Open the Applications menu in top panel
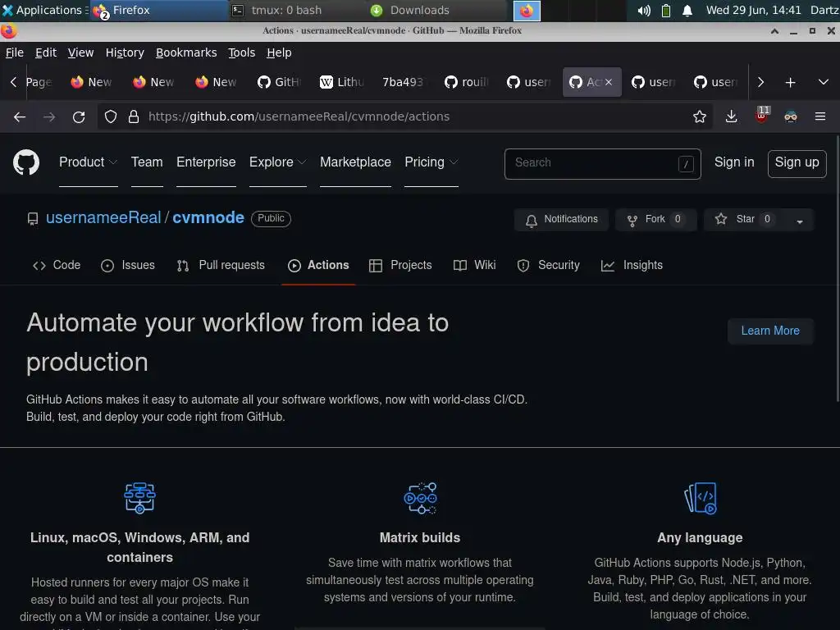This screenshot has width=840, height=630. (x=45, y=10)
